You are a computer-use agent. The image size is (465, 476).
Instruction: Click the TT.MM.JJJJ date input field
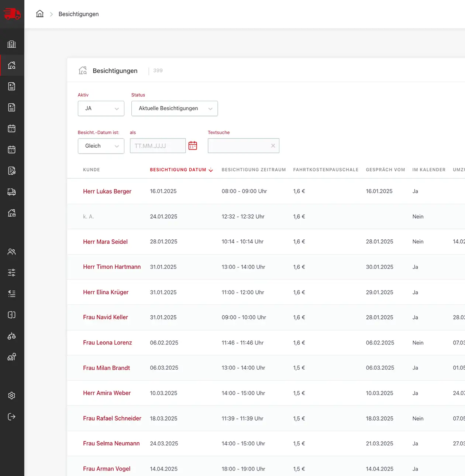click(x=158, y=146)
